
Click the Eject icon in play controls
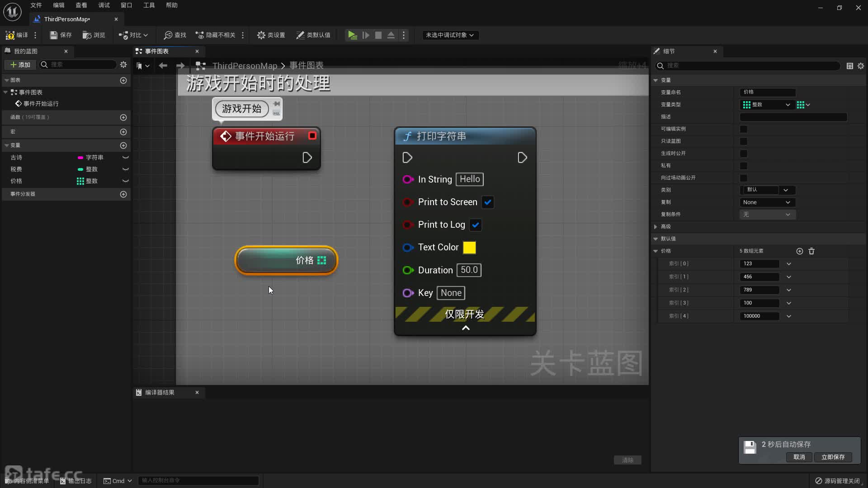point(391,35)
